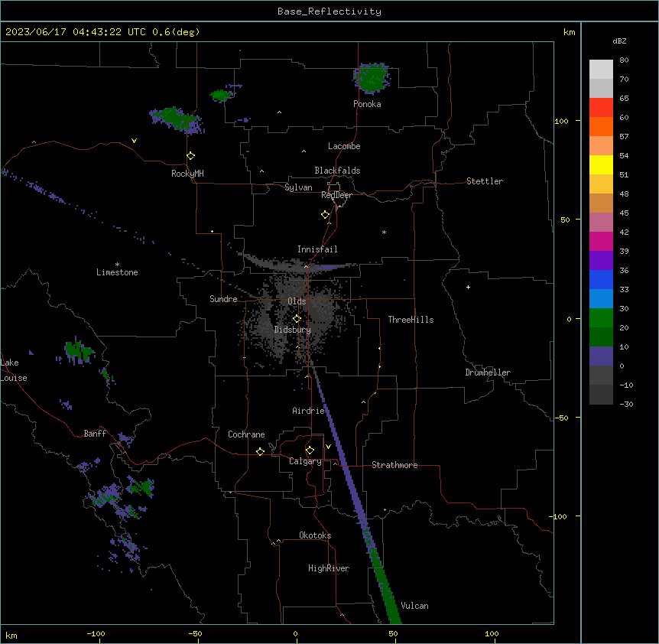The image size is (659, 644).
Task: Click the Vulcan label
Action: pyautogui.click(x=415, y=606)
